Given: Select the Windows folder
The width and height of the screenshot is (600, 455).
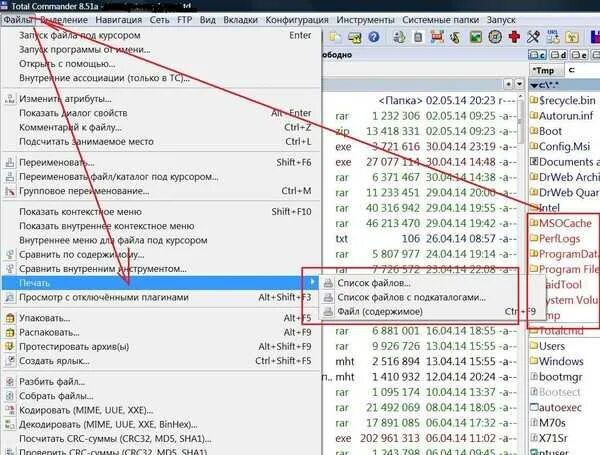Looking at the screenshot, I should [557, 361].
